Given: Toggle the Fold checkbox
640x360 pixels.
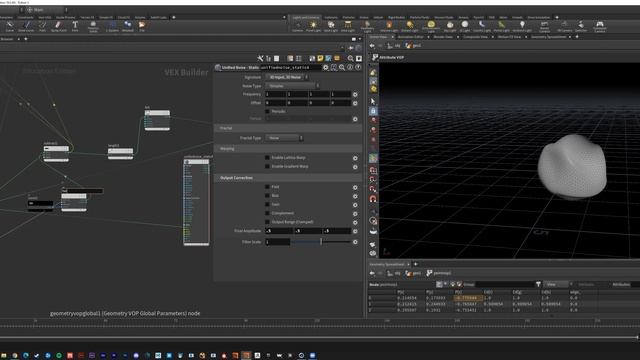Looking at the screenshot, I should click(x=267, y=187).
